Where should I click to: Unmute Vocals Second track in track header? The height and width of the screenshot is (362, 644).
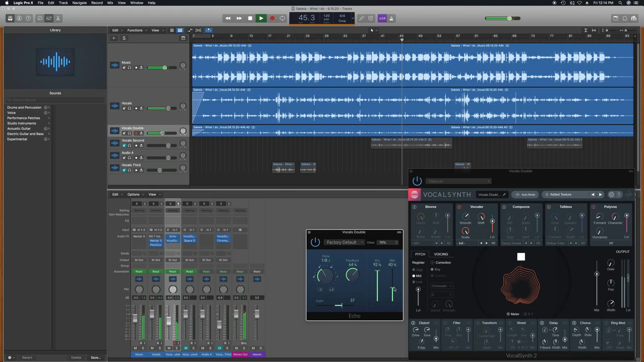click(124, 146)
